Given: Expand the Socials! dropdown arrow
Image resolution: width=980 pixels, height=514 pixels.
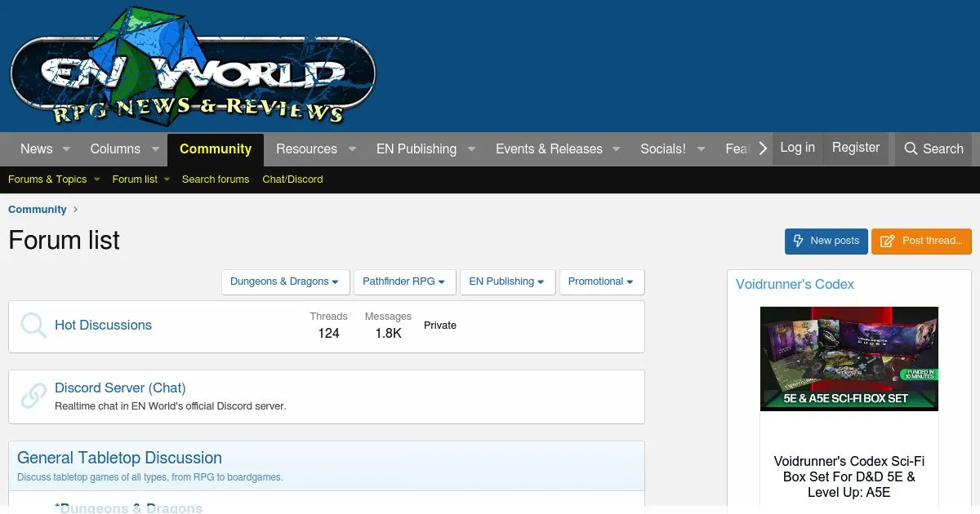Looking at the screenshot, I should (x=701, y=149).
